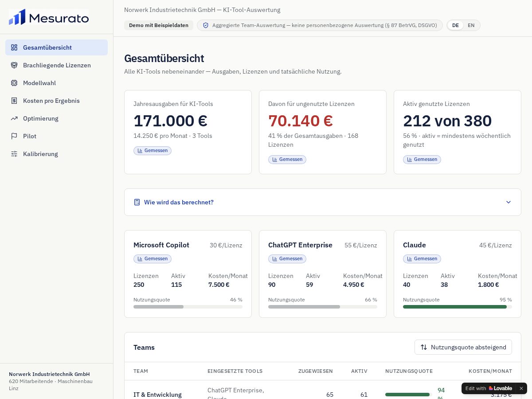Click 'Microsoft Copilot' card title
532x399 pixels.
click(x=161, y=245)
